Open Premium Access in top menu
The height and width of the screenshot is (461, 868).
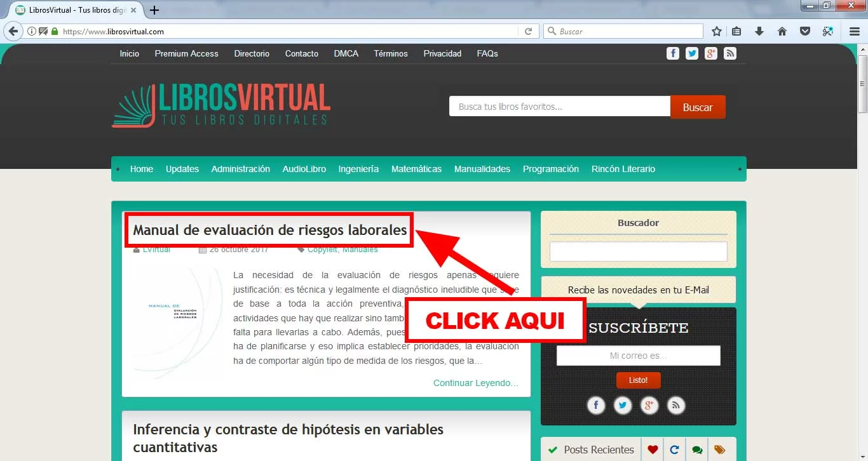point(186,53)
